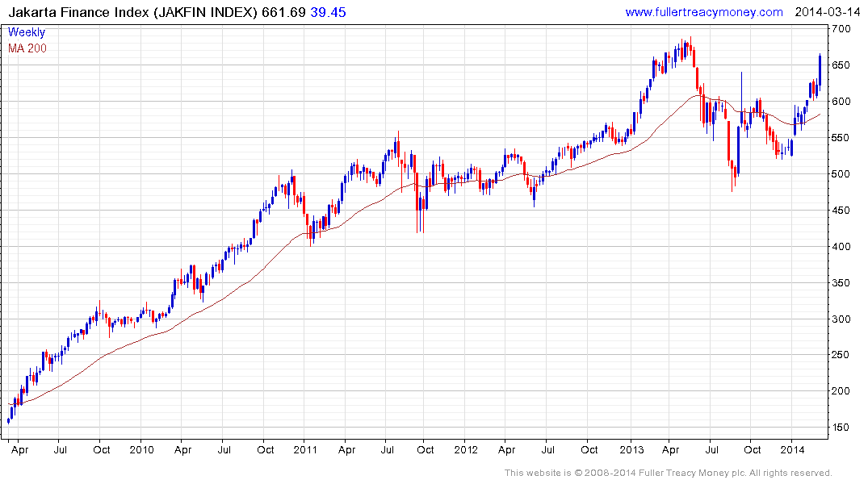
Task: Click the 500 price axis label
Action: pos(841,173)
